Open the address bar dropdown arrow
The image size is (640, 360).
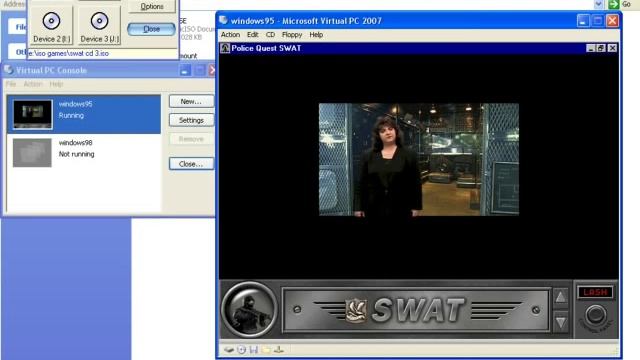click(x=598, y=4)
